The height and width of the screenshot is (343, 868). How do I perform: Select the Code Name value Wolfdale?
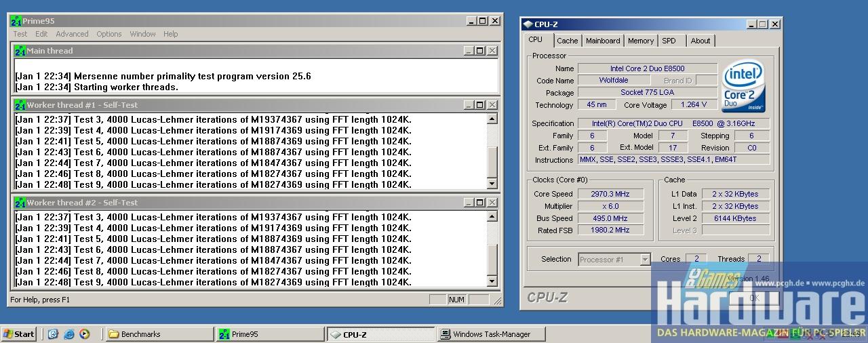click(614, 81)
